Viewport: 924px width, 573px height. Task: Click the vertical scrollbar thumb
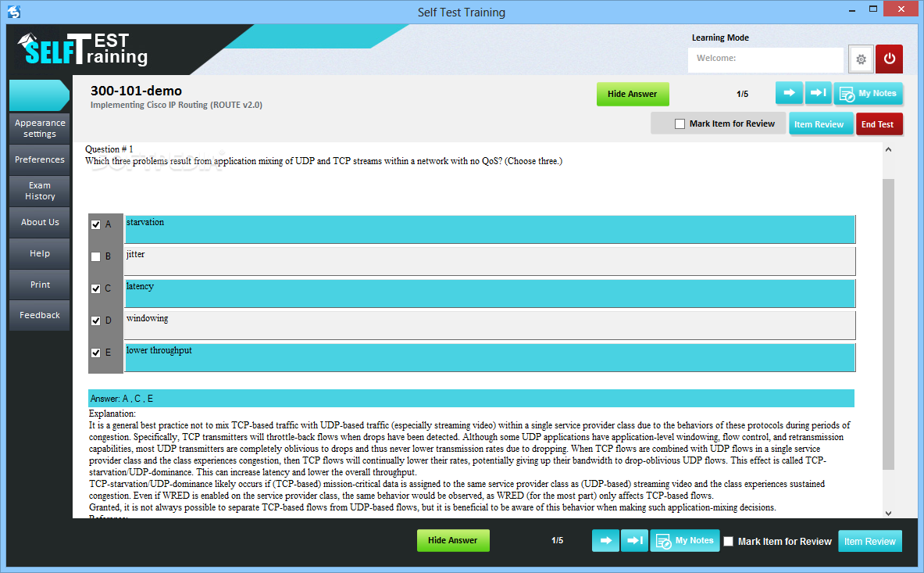888,324
